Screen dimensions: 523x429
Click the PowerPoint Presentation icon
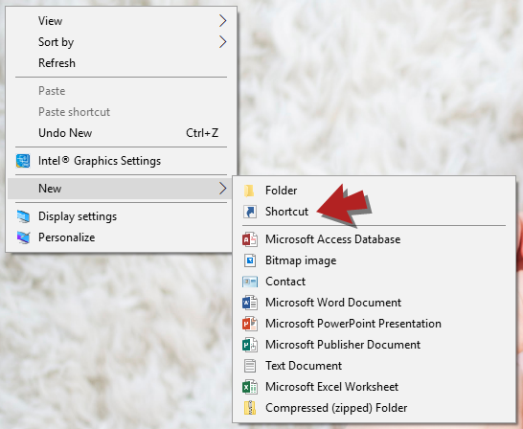(250, 324)
